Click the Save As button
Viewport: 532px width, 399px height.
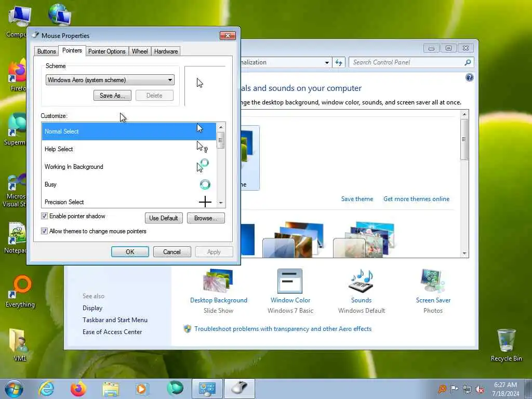112,96
